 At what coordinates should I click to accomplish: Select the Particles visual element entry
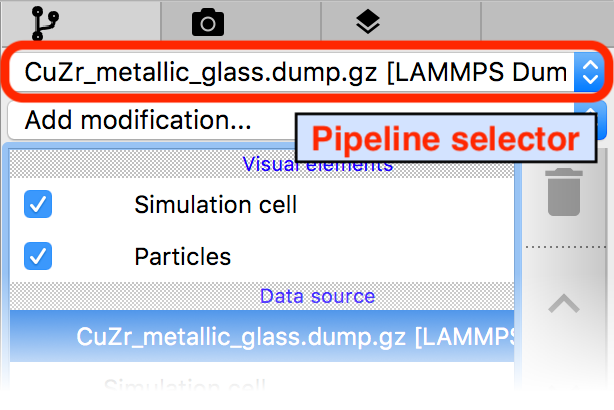tap(183, 257)
